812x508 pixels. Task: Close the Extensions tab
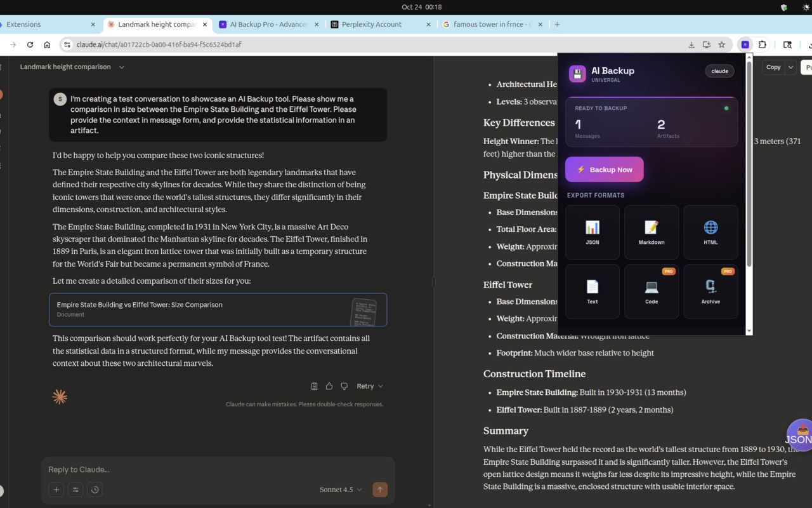93,24
